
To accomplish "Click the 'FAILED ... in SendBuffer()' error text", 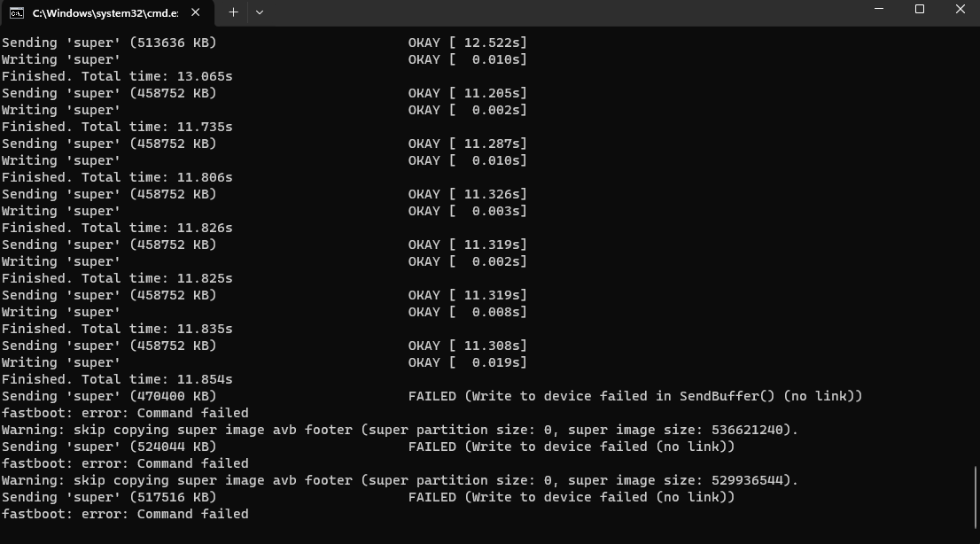I will pyautogui.click(x=635, y=396).
